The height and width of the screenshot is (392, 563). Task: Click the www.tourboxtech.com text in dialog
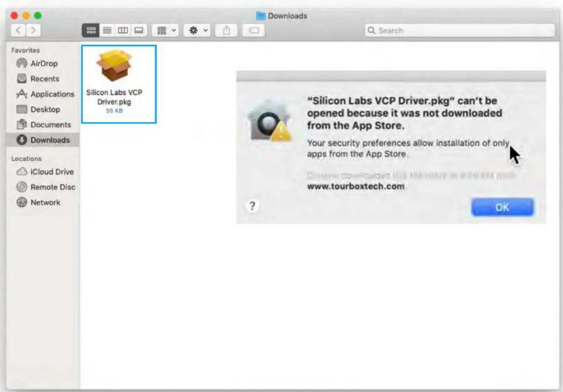(x=356, y=186)
